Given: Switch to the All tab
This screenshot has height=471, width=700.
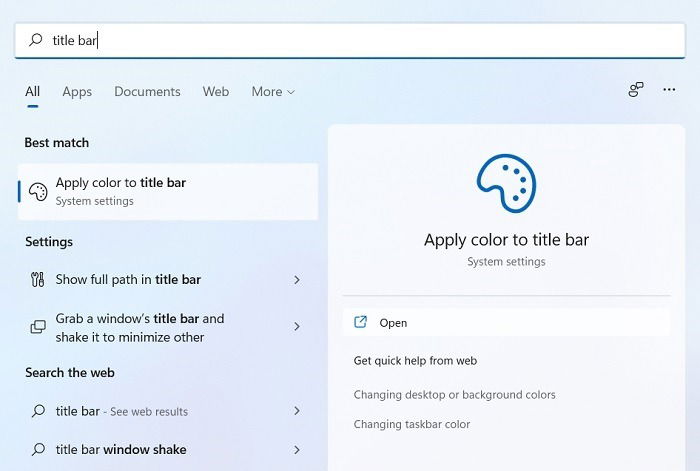Looking at the screenshot, I should (33, 92).
